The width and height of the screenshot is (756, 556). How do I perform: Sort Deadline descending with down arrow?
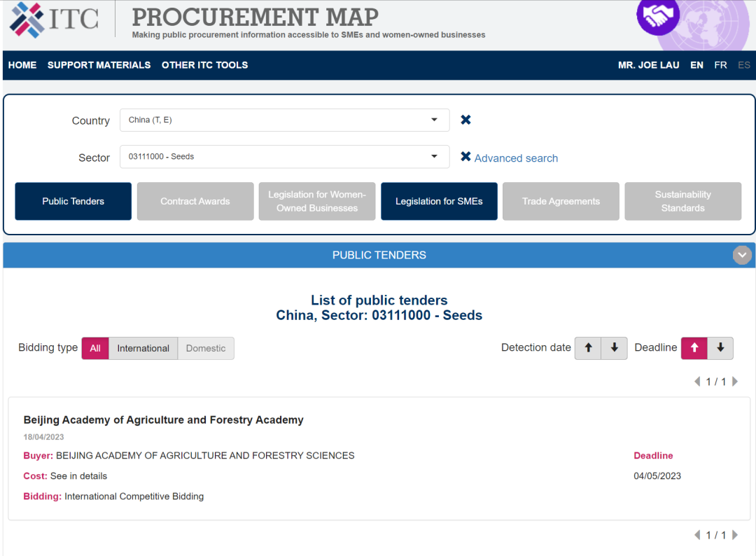point(720,348)
